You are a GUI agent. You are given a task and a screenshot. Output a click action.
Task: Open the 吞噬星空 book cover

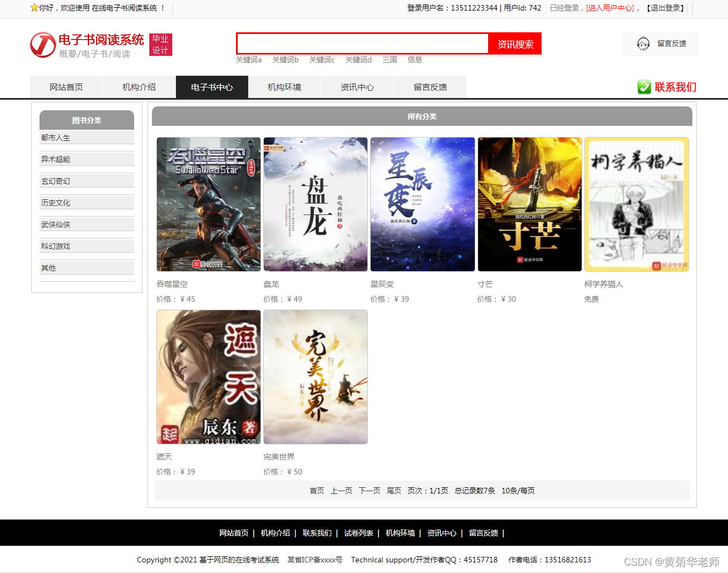pyautogui.click(x=209, y=204)
